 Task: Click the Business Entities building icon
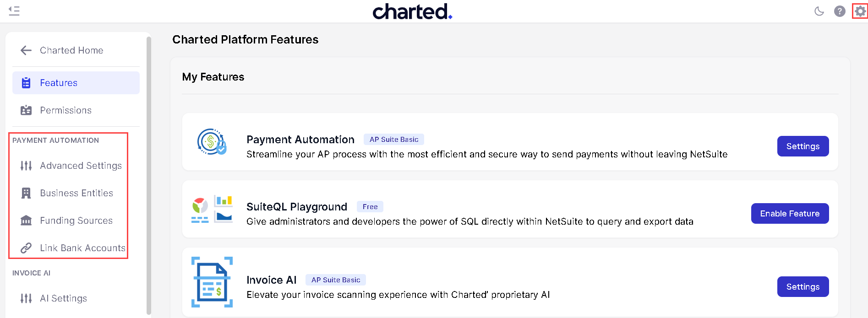26,193
